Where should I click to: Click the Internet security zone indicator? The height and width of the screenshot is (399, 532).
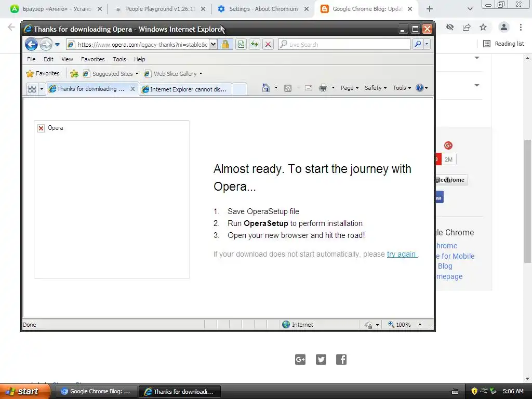pyautogui.click(x=298, y=325)
